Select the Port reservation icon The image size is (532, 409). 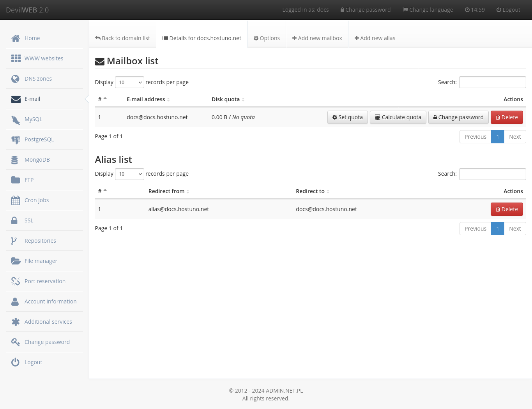click(x=16, y=281)
